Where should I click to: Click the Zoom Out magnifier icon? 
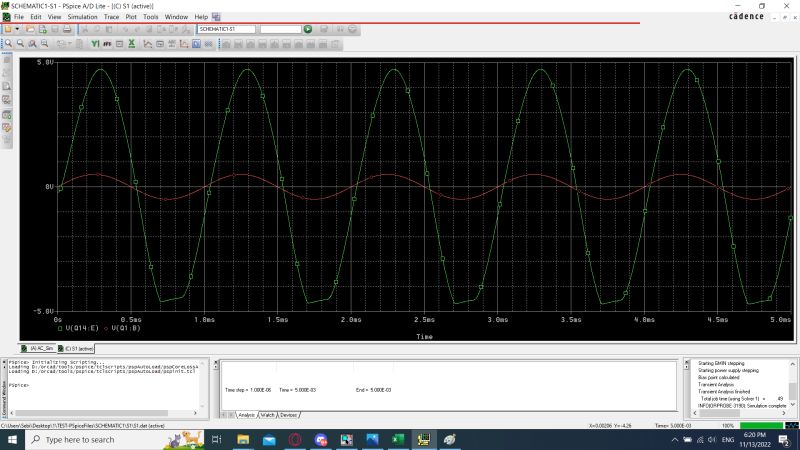(x=20, y=44)
